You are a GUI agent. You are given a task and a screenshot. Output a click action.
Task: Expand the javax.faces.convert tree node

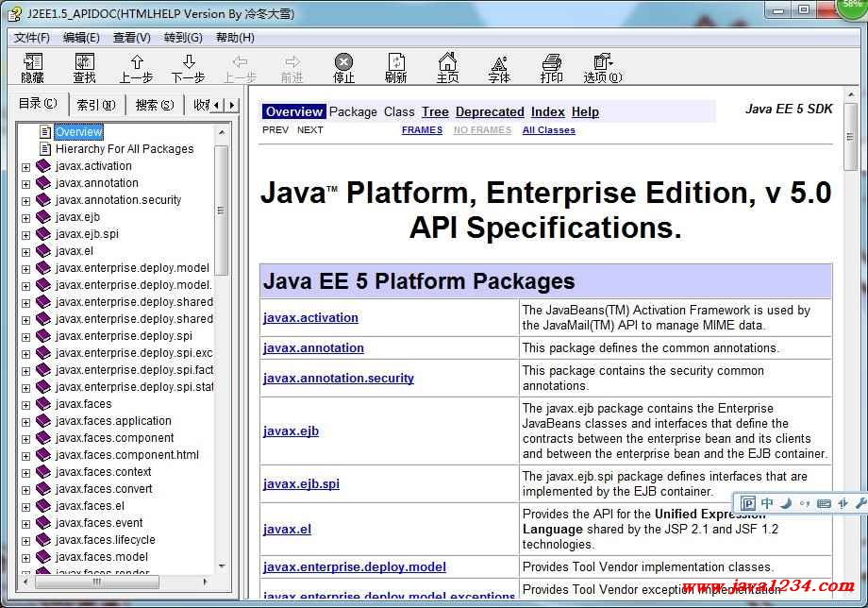coord(25,490)
